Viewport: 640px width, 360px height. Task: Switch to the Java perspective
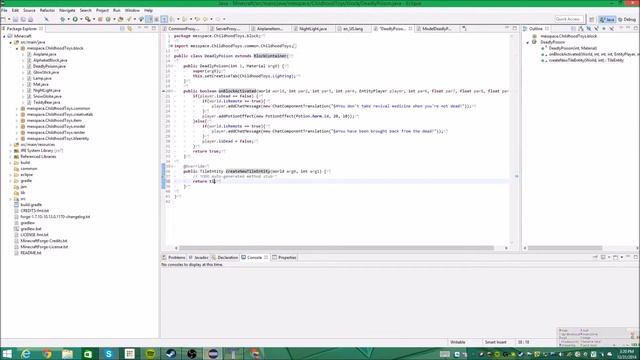tap(607, 19)
